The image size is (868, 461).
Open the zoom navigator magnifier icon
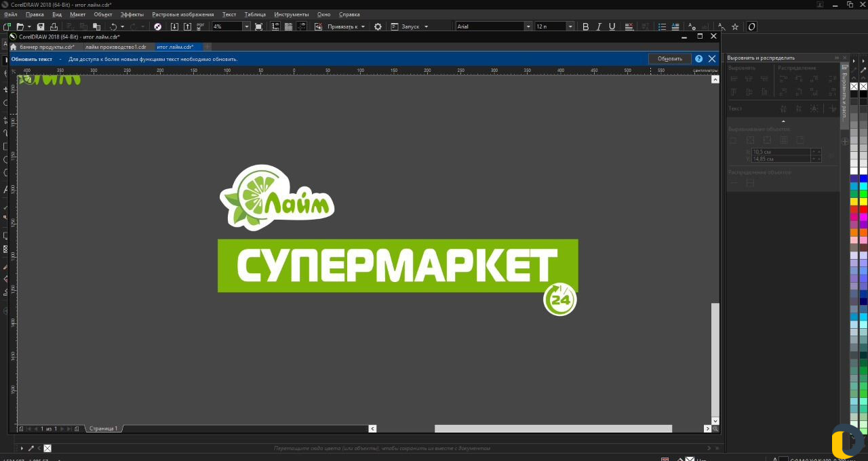(x=715, y=428)
